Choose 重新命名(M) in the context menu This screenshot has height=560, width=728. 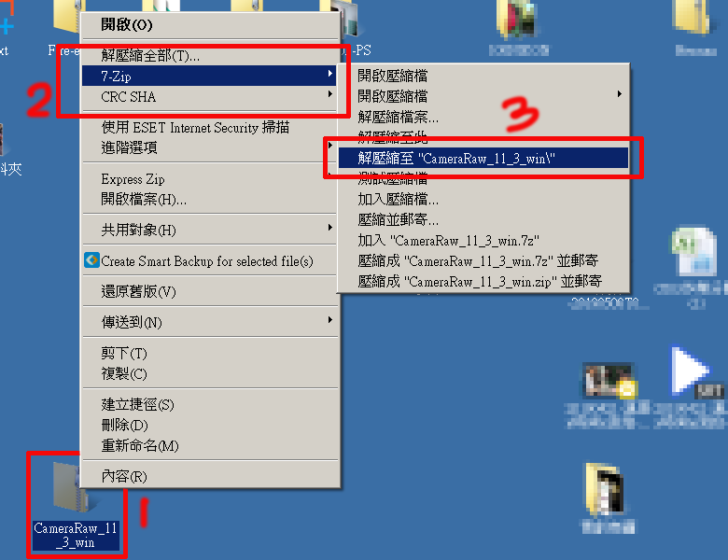tap(209, 445)
